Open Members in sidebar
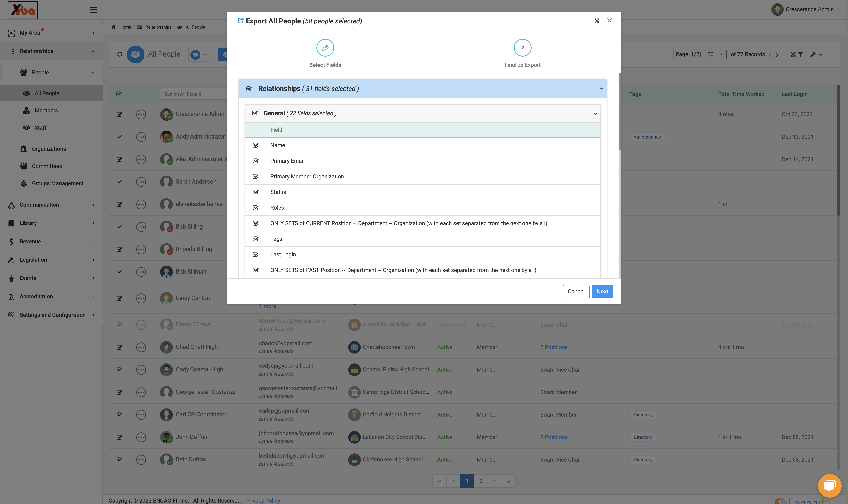The image size is (848, 504). (x=46, y=110)
